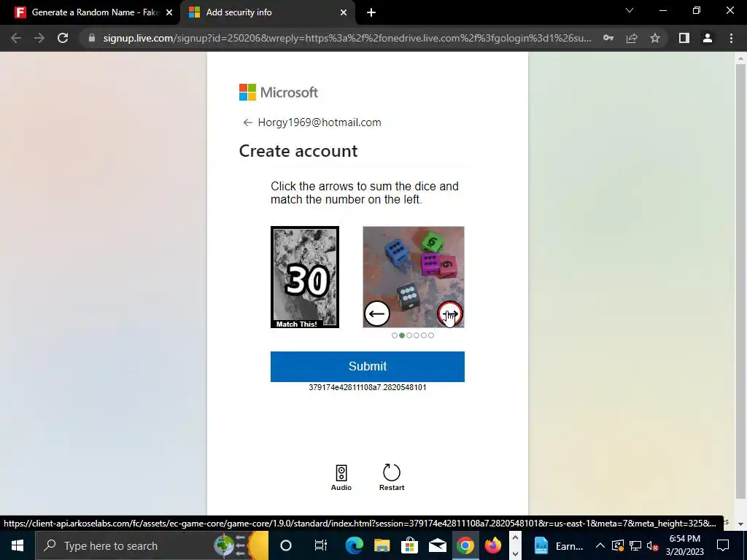
Task: Close the Add security info tab
Action: [344, 12]
